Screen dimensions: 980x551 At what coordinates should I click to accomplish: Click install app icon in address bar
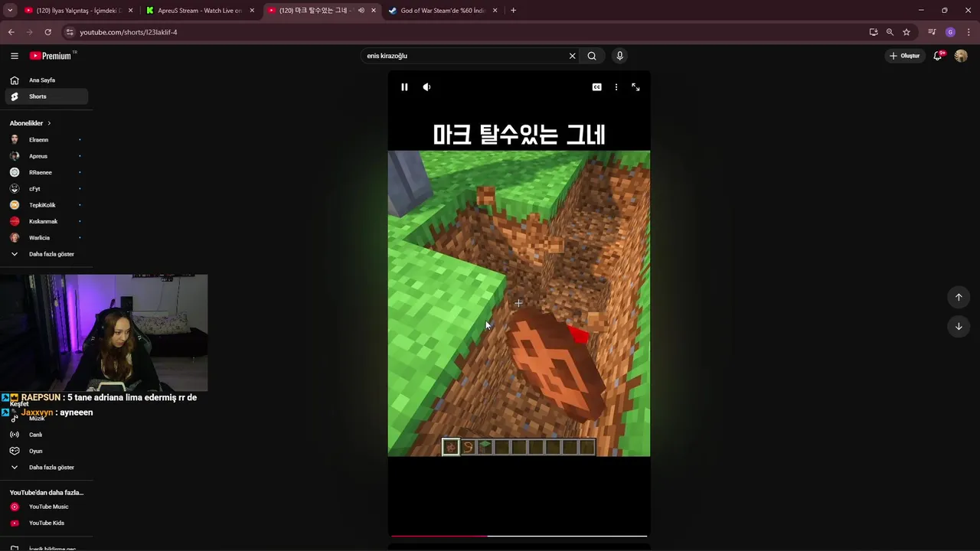tap(874, 32)
